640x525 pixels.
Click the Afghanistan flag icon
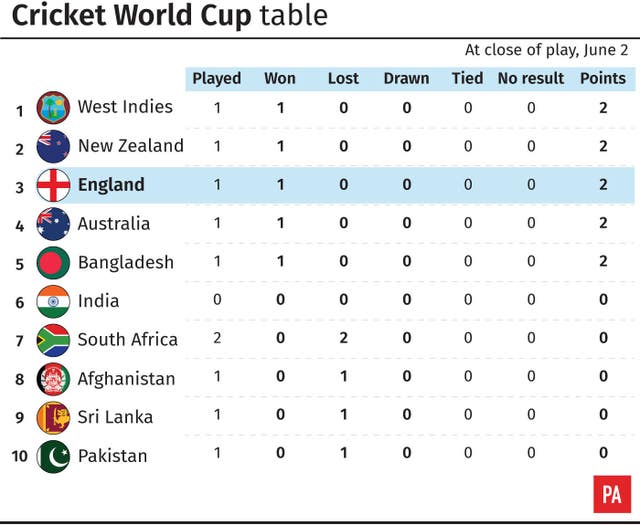[x=53, y=378]
